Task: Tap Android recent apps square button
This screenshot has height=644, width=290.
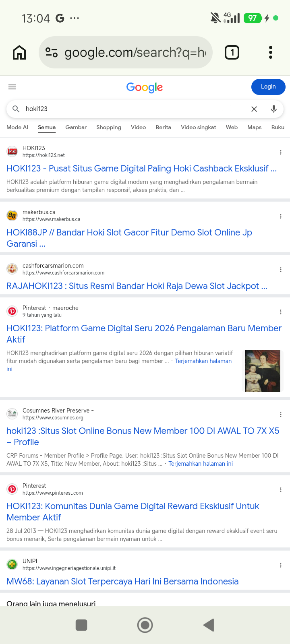Action: tap(81, 625)
